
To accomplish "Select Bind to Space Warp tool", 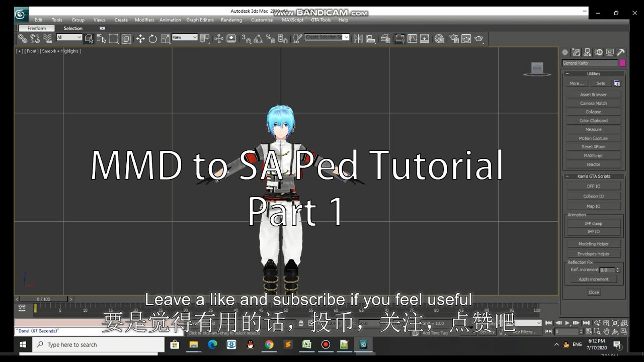I will pyautogui.click(x=48, y=38).
